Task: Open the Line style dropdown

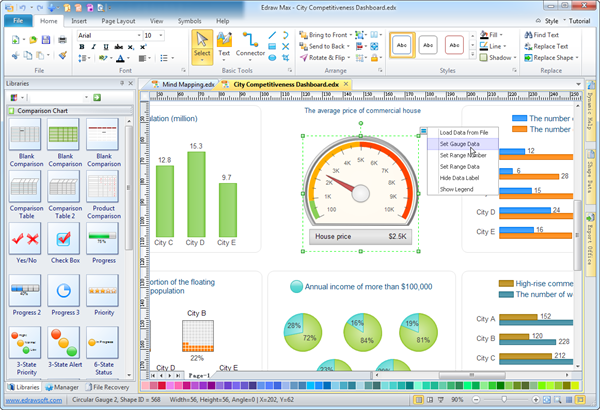Action: [505, 46]
